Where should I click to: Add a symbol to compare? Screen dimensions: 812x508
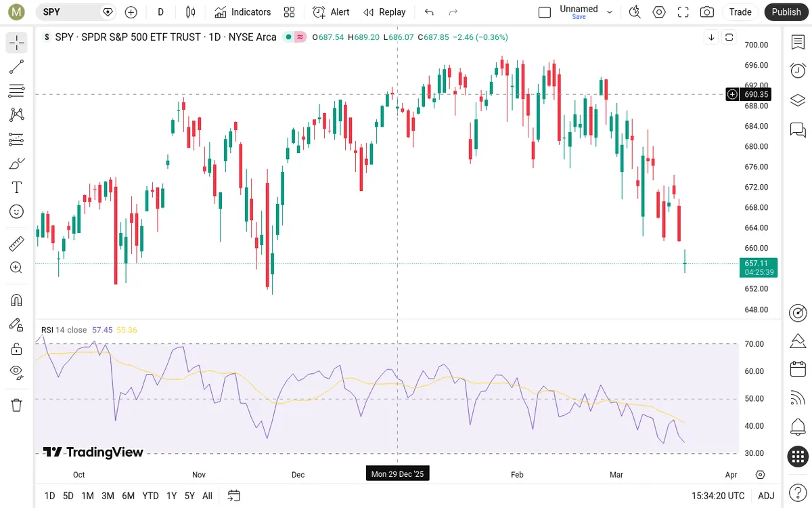tap(131, 12)
